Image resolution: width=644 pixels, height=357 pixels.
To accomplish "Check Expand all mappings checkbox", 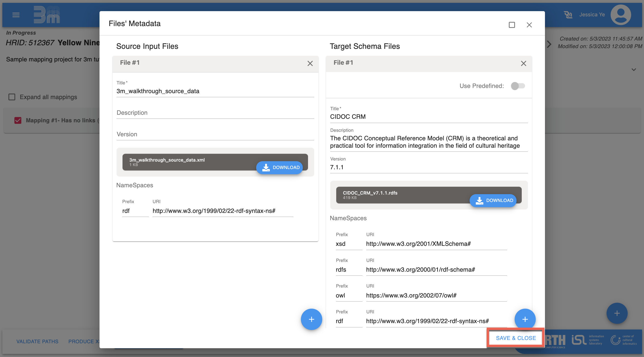I will 12,97.
